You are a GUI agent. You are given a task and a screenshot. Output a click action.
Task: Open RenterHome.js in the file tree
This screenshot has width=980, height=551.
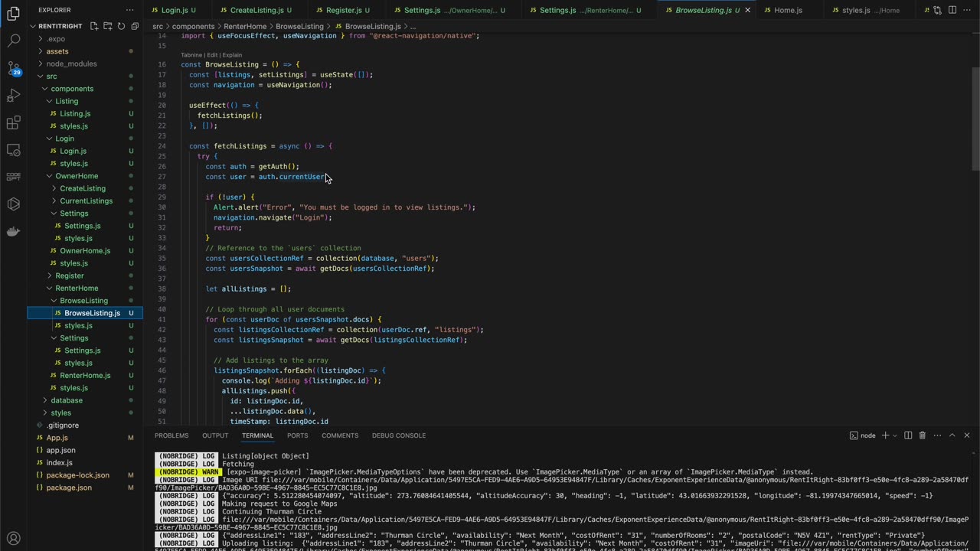tap(84, 375)
